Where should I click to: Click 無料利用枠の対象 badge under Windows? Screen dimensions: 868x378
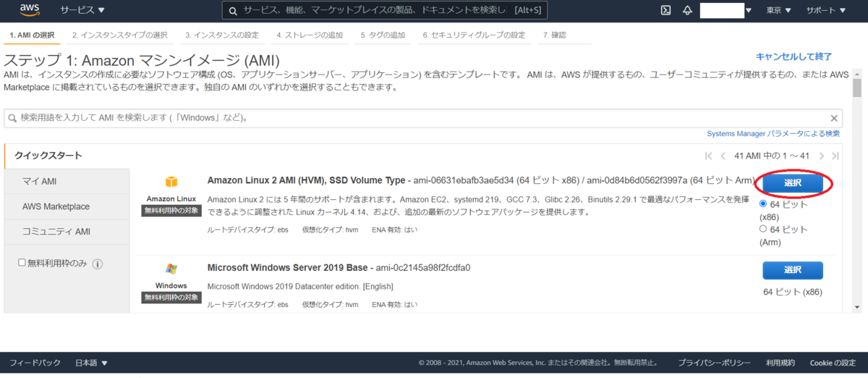point(171,298)
